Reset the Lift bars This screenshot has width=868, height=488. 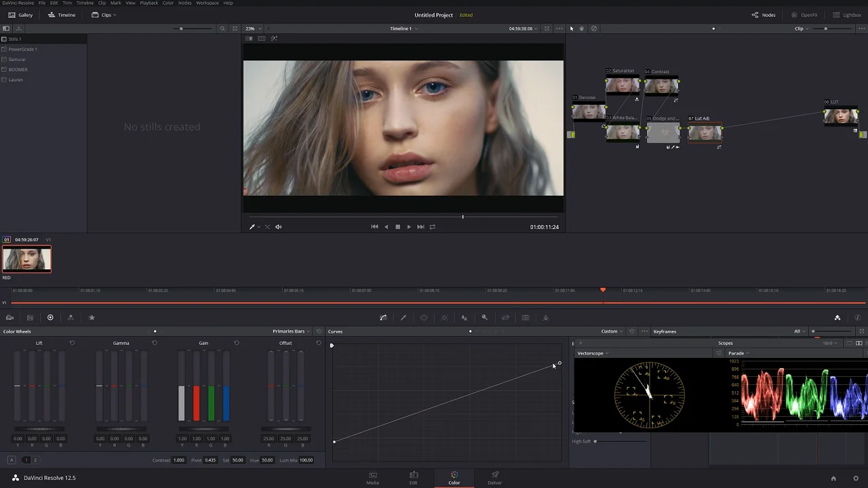(73, 343)
